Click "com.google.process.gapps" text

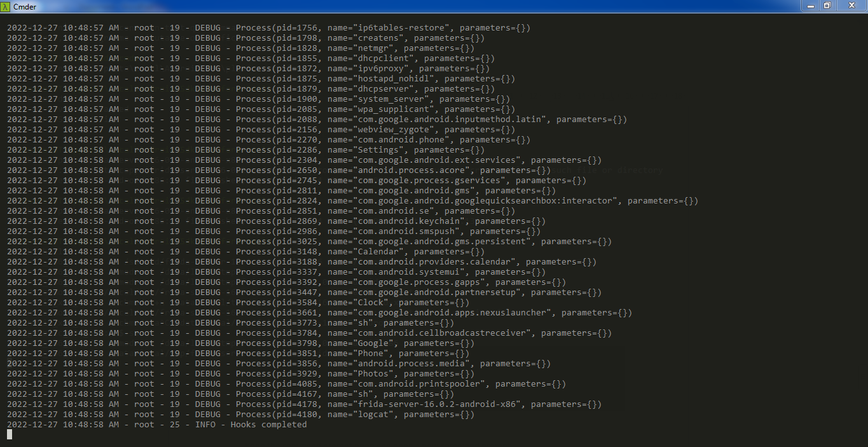point(419,282)
